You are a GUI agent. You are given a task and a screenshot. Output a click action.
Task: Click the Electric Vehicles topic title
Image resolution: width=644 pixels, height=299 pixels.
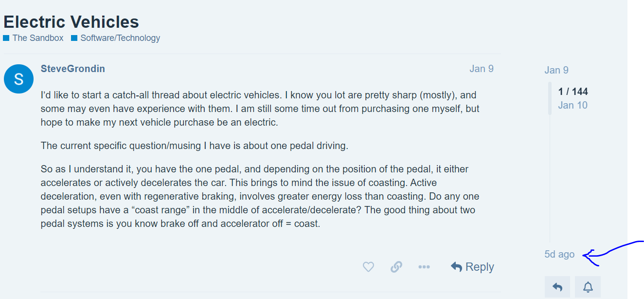point(71,22)
